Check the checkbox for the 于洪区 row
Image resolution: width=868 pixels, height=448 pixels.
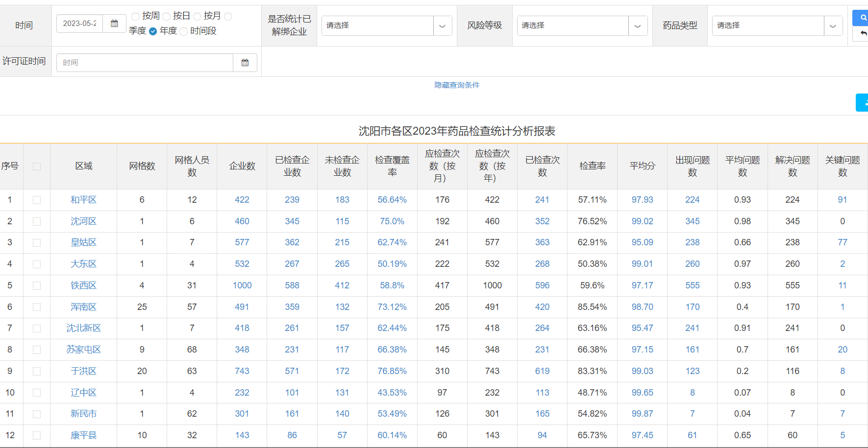(x=37, y=372)
